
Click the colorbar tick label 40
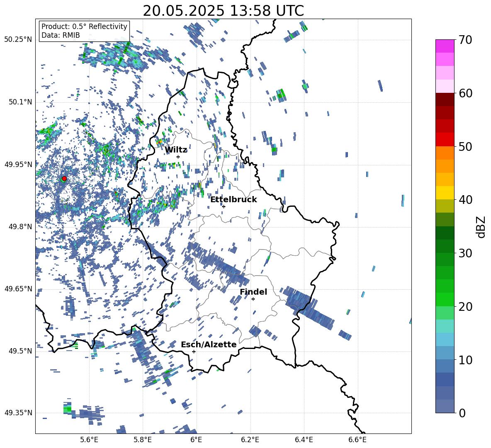pyautogui.click(x=465, y=200)
